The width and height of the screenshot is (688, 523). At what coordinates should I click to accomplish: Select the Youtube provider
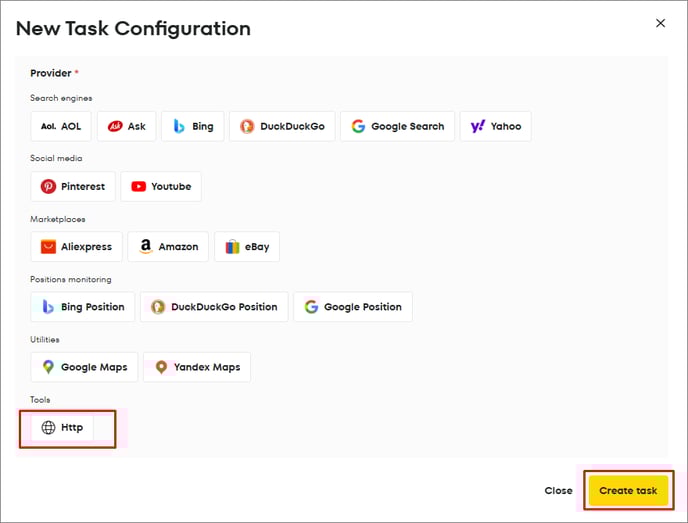161,187
